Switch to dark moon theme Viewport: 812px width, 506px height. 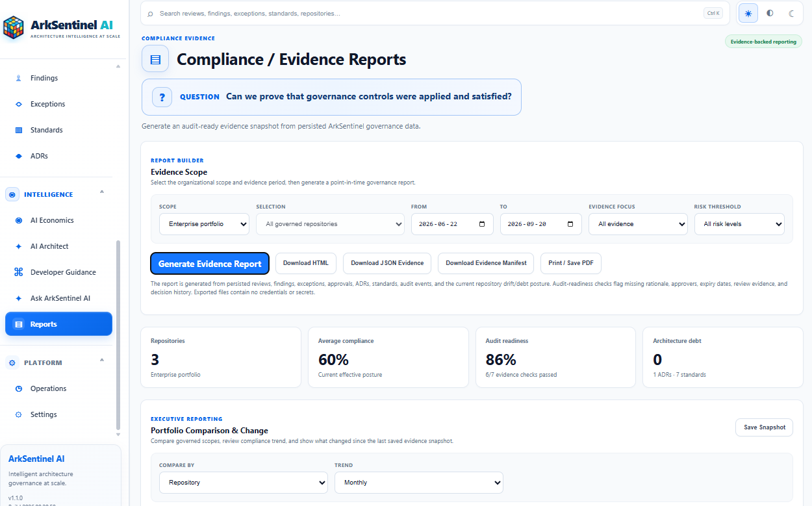coord(791,13)
